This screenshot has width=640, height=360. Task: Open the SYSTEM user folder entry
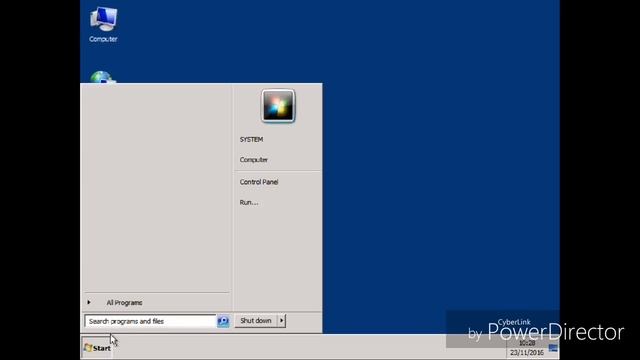click(251, 140)
